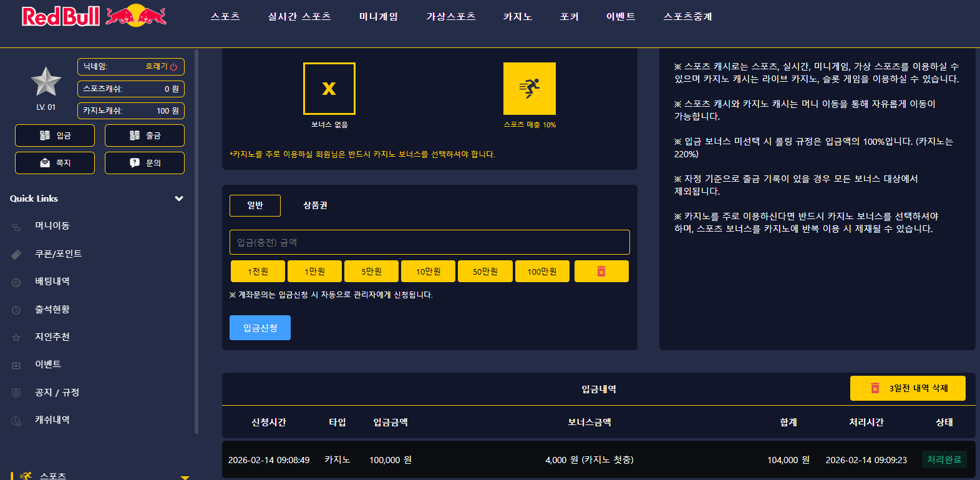Open 쿠폰/포인트 ticket icon link

(x=58, y=254)
